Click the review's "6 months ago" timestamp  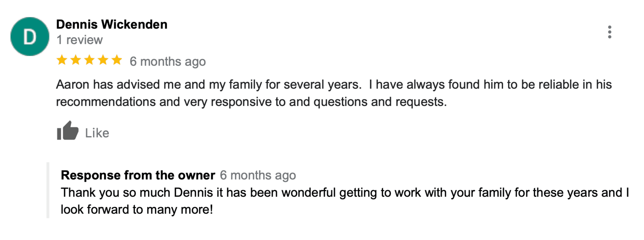(x=168, y=62)
